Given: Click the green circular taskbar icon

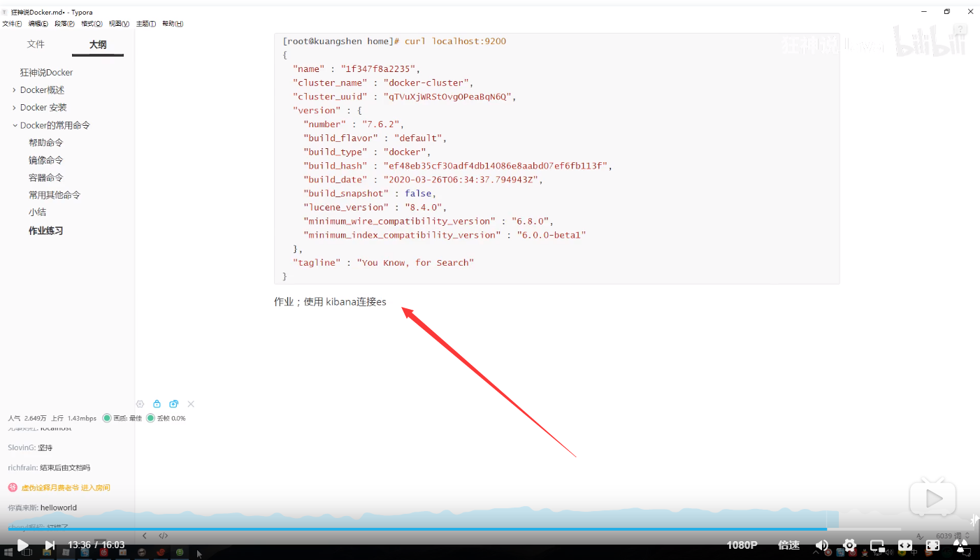Looking at the screenshot, I should 180,552.
